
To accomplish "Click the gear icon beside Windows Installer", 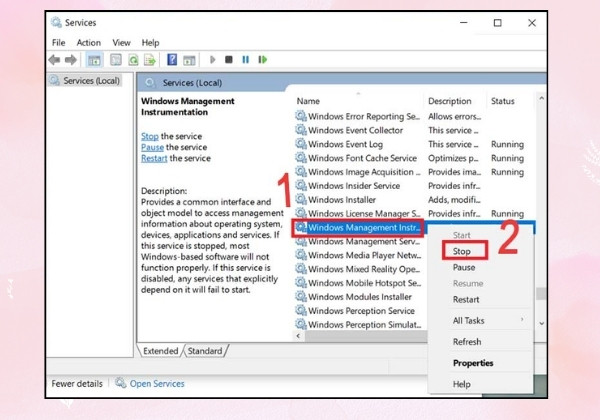I will tap(301, 199).
